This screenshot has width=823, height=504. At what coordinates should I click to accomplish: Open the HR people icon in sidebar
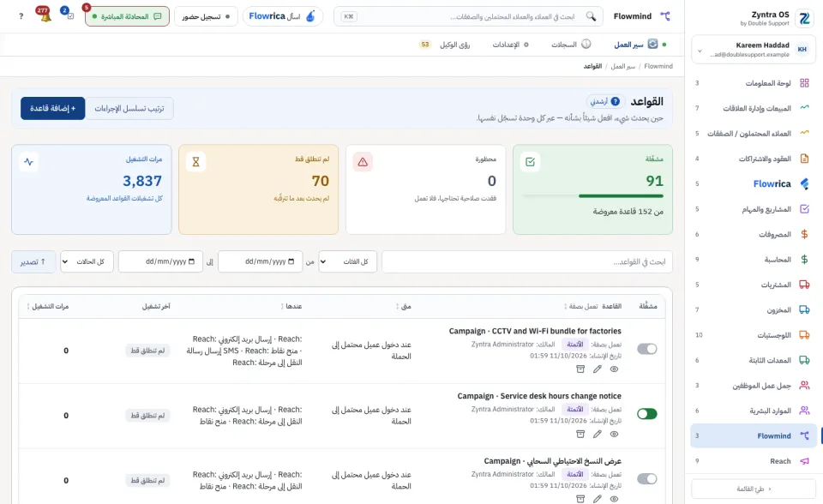click(x=804, y=411)
